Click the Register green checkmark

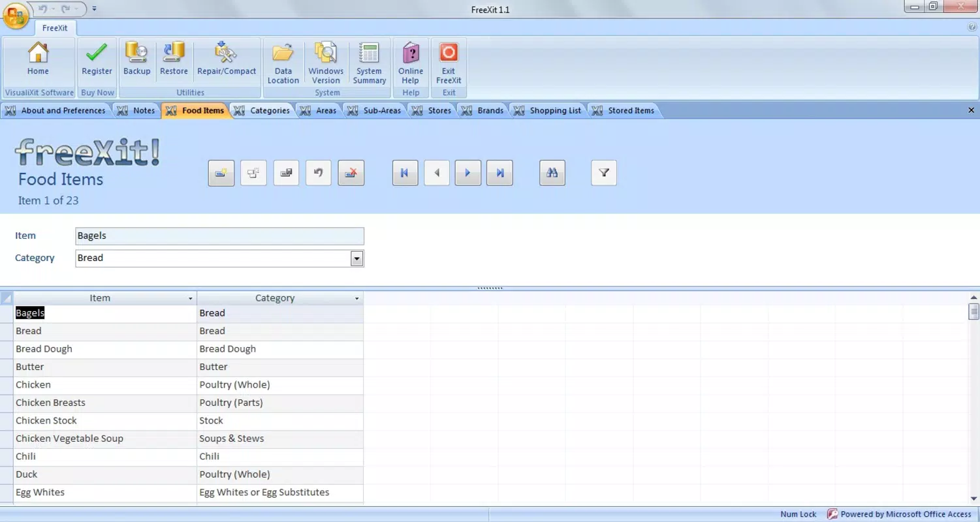[x=97, y=60]
